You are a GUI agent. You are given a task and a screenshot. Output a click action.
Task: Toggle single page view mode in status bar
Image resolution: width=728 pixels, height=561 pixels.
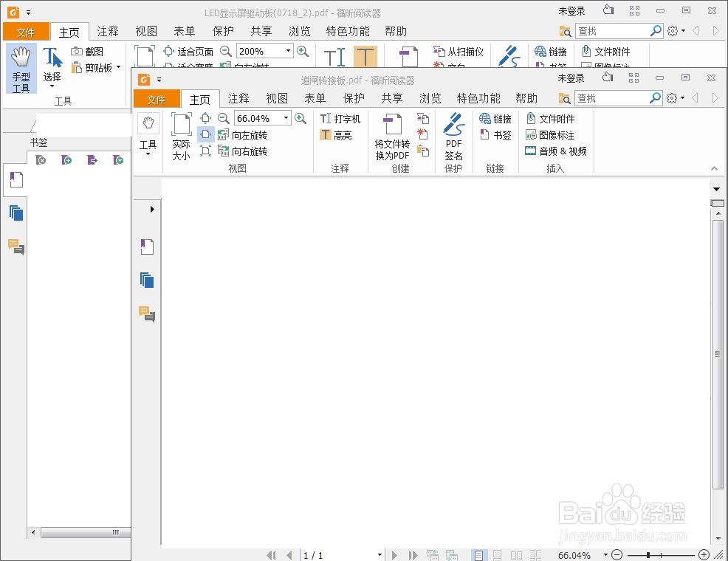pyautogui.click(x=479, y=555)
